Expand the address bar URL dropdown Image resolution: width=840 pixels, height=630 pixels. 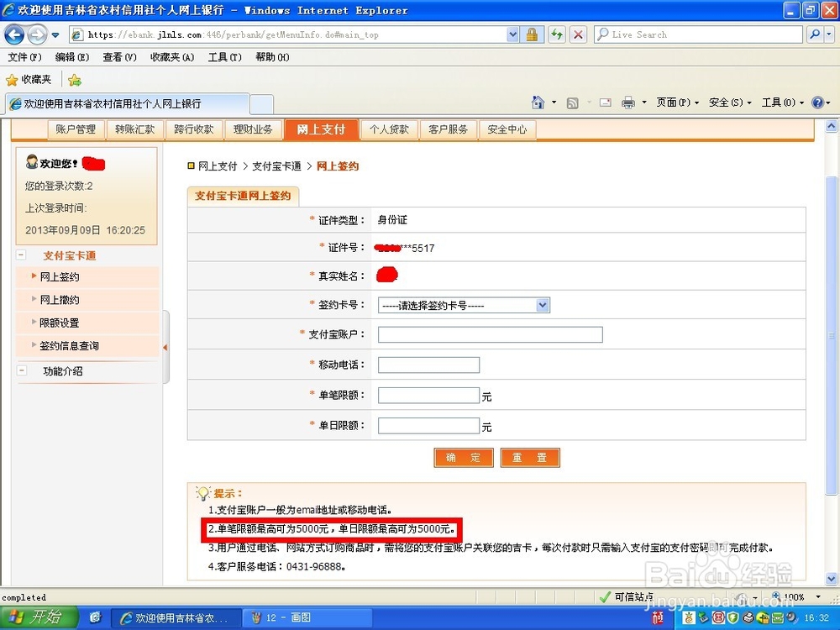coord(512,34)
